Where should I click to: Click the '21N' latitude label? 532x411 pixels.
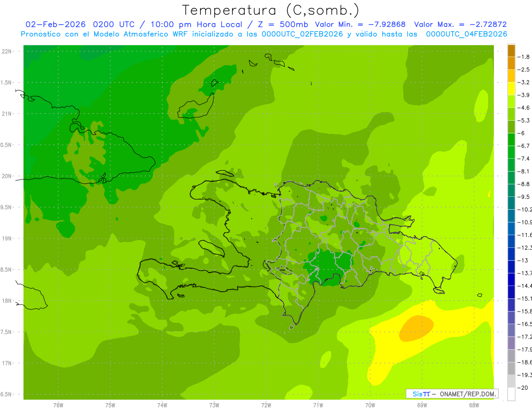[x=7, y=114]
